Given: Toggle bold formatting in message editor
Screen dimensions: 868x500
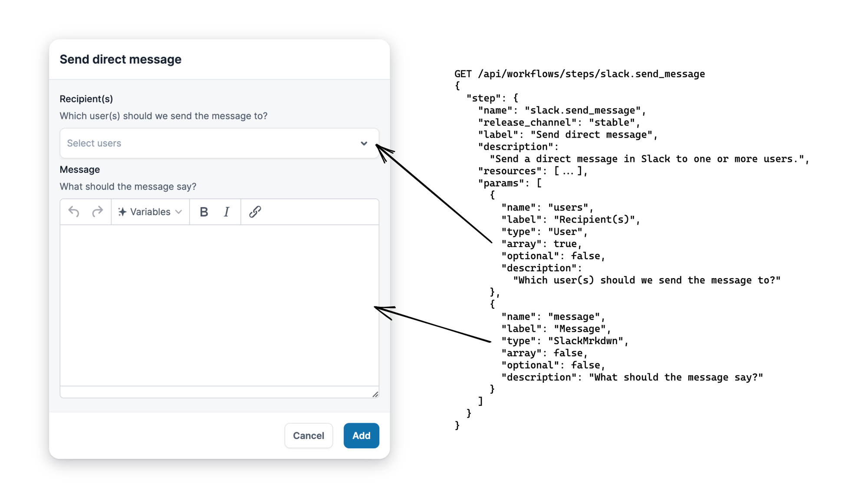Looking at the screenshot, I should [204, 212].
